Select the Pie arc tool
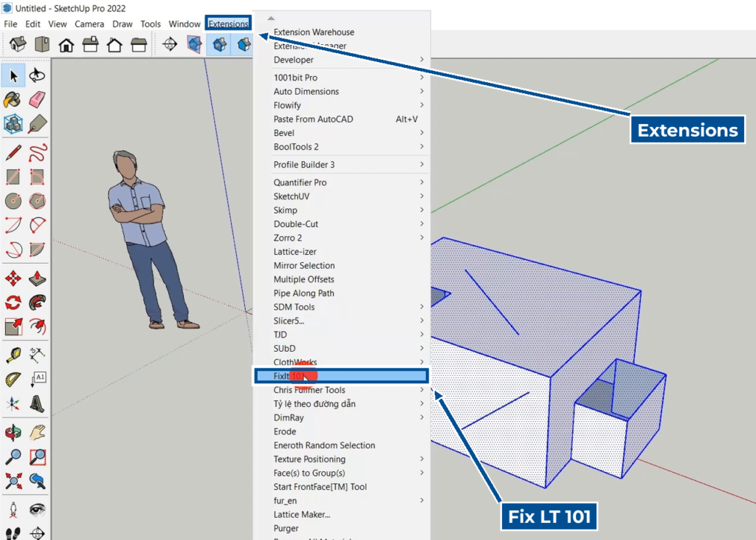The width and height of the screenshot is (756, 540). pos(37,225)
